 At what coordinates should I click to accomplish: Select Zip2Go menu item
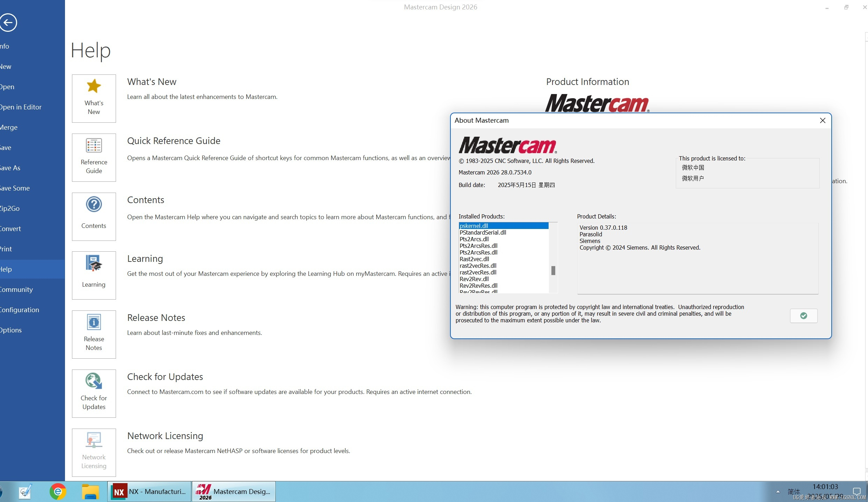tap(32, 208)
